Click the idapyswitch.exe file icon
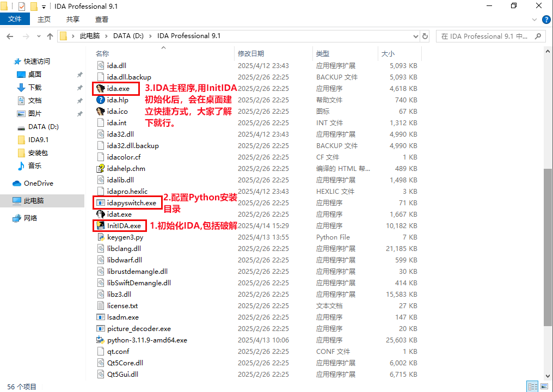The width and height of the screenshot is (553, 392). coord(101,203)
